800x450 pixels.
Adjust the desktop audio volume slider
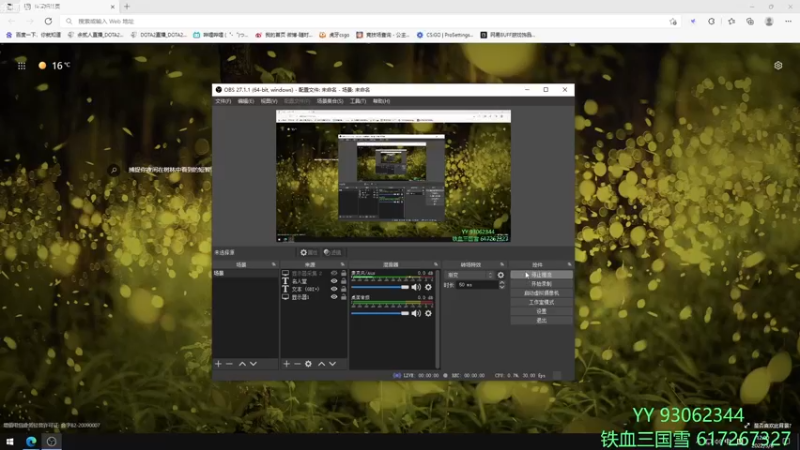coord(380,313)
